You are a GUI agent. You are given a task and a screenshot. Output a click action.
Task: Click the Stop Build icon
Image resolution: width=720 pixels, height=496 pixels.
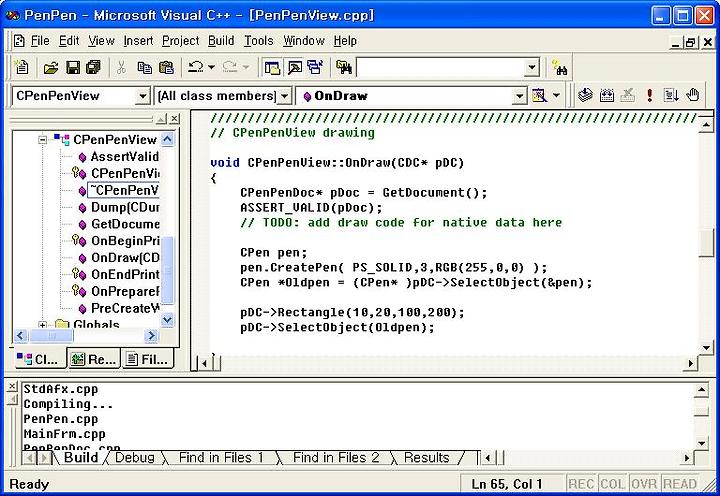(628, 95)
